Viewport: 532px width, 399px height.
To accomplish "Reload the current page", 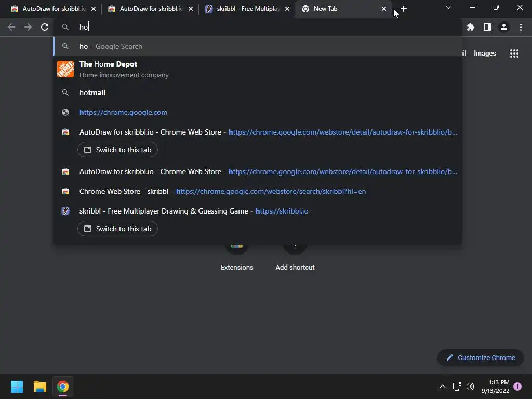I will coord(45,27).
